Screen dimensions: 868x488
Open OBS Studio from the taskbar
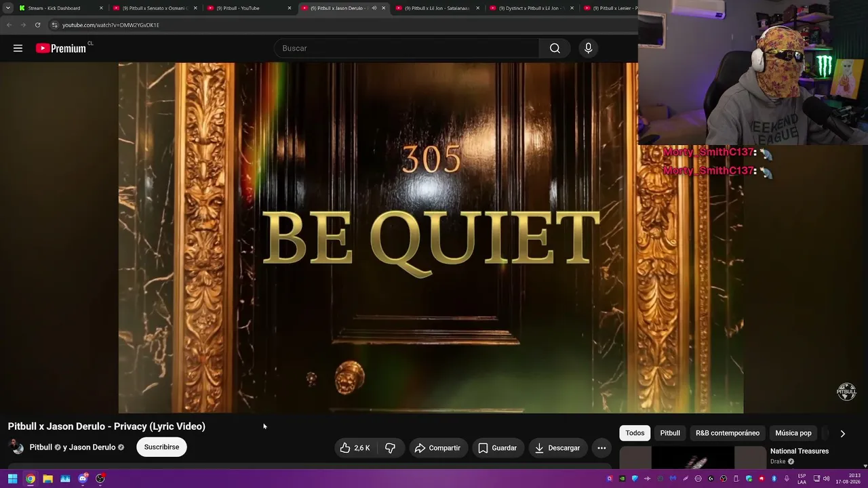[100, 479]
